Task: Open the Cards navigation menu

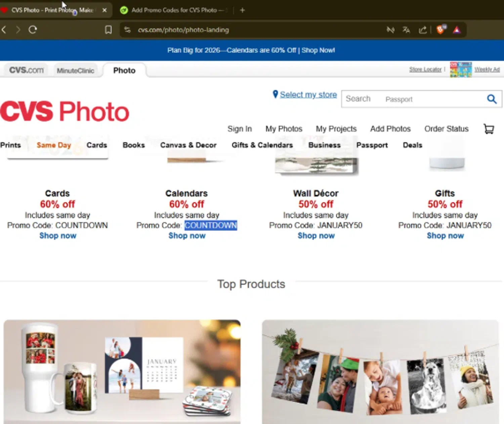Action: (x=97, y=145)
